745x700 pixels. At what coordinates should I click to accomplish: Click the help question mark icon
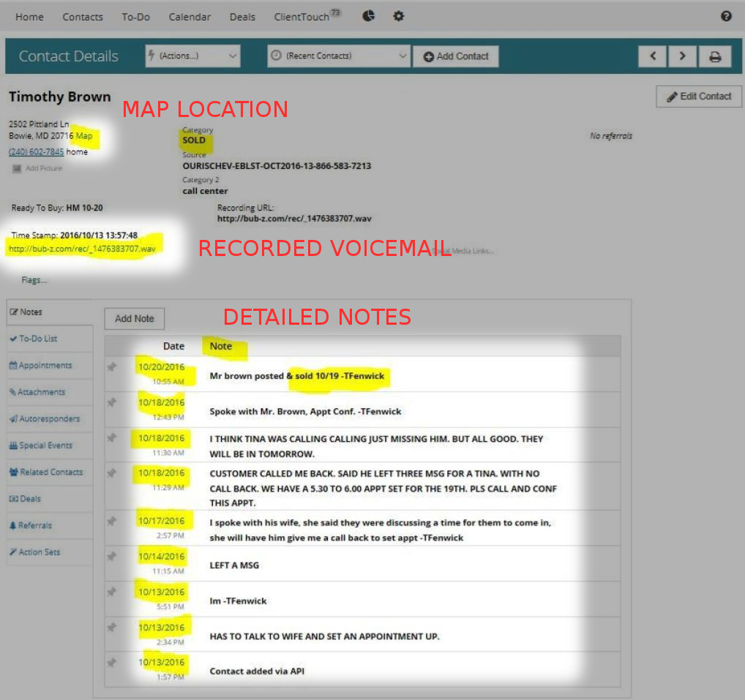tap(726, 16)
